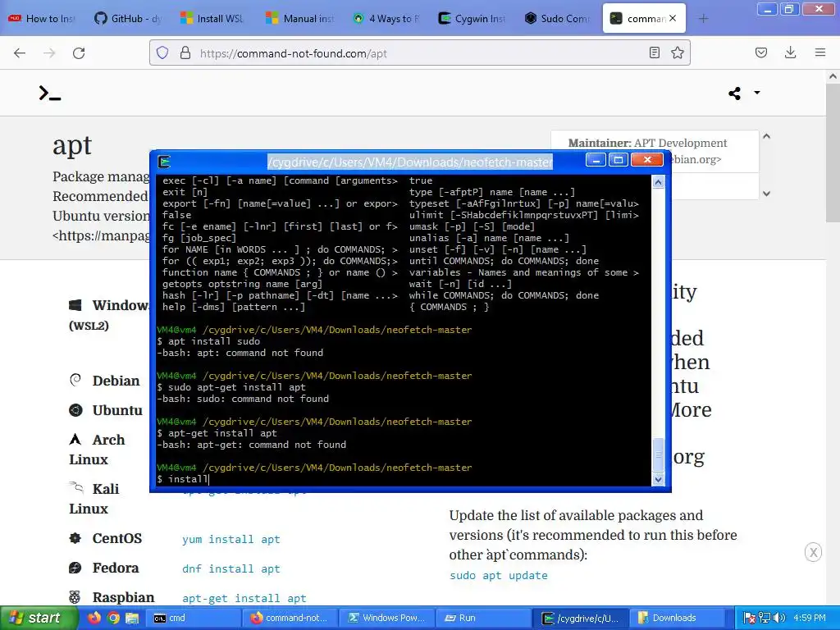
Task: Click the terminal scrollbar thumb
Action: (x=658, y=455)
